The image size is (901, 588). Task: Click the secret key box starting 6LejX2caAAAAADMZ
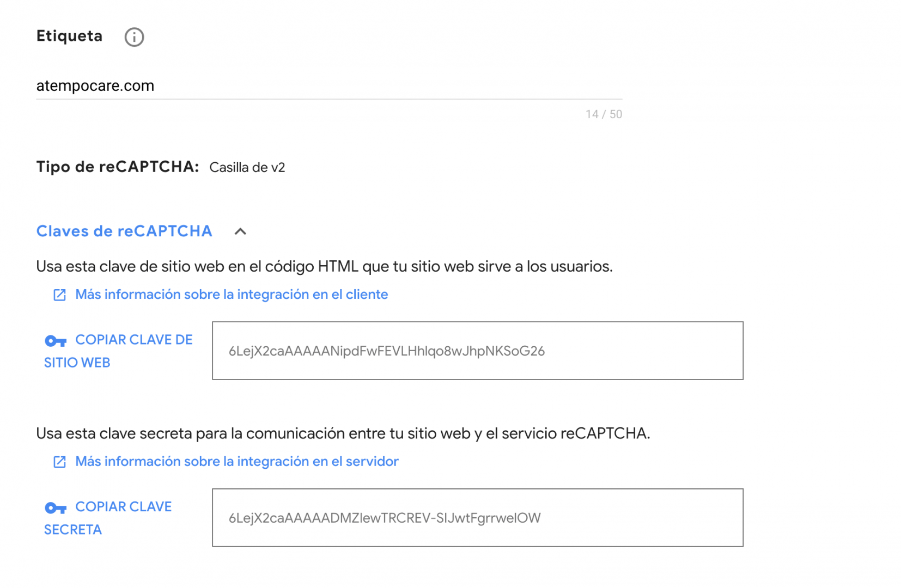pyautogui.click(x=478, y=518)
